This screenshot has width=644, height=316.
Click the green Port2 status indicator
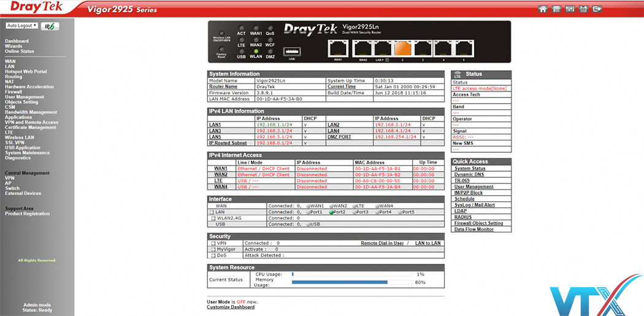tap(331, 212)
